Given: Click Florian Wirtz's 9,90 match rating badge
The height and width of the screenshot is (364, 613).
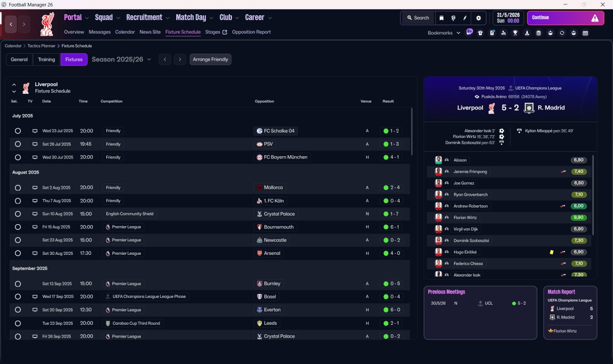Looking at the screenshot, I should (x=579, y=218).
